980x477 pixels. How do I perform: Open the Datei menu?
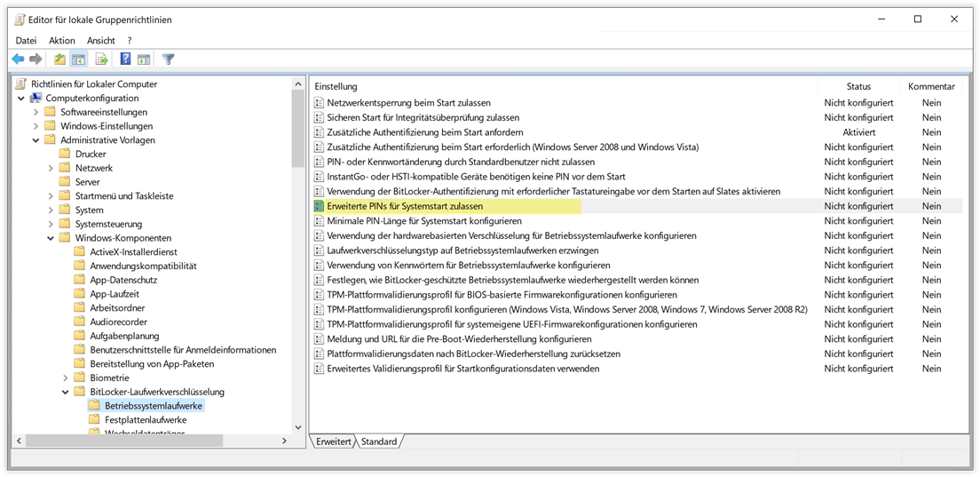click(27, 40)
